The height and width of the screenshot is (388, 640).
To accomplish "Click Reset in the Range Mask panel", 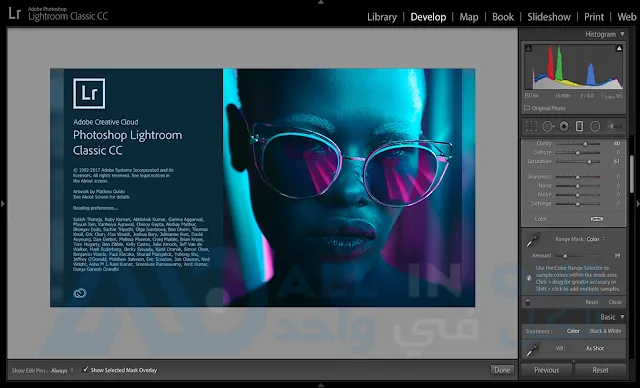I will (x=591, y=302).
